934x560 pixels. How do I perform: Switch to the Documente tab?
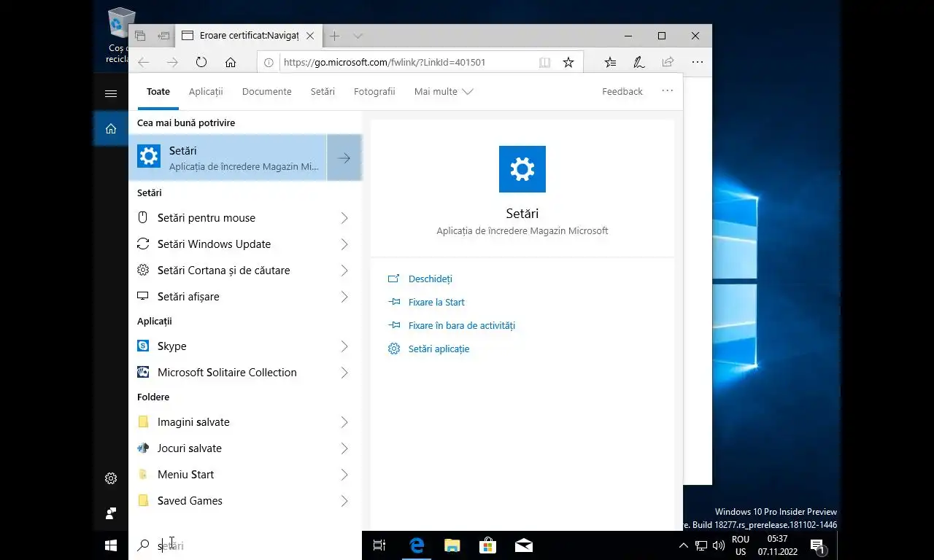point(267,92)
